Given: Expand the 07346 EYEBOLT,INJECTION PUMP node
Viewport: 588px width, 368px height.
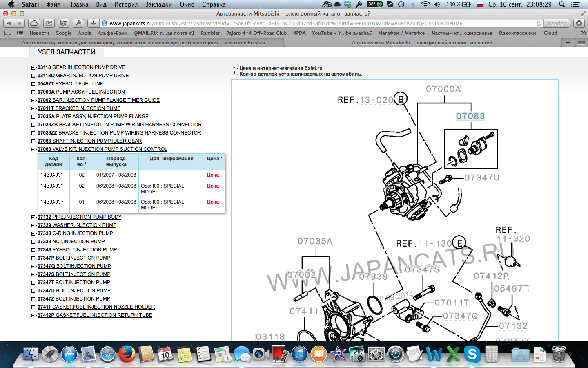Looking at the screenshot, I should click(x=33, y=250).
